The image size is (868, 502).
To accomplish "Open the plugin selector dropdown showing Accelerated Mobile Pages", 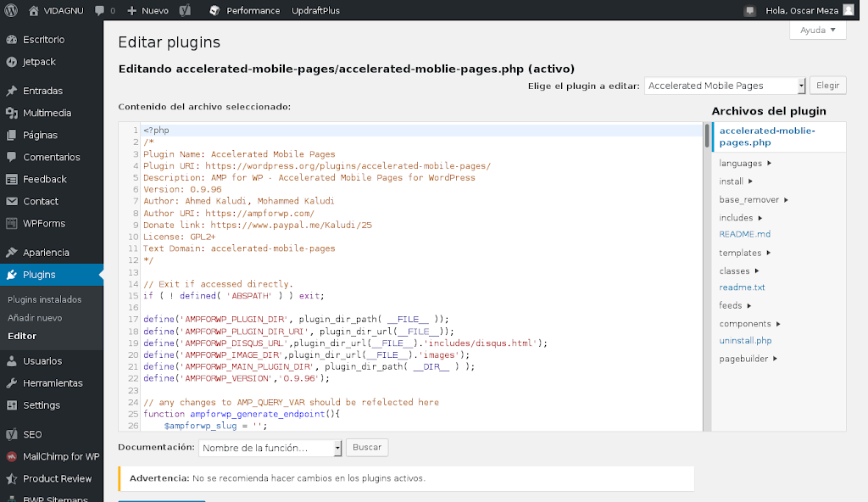I will [725, 86].
